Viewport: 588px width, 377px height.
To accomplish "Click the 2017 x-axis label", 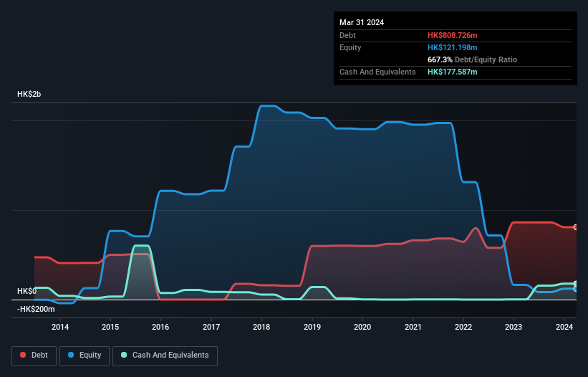I will (211, 327).
